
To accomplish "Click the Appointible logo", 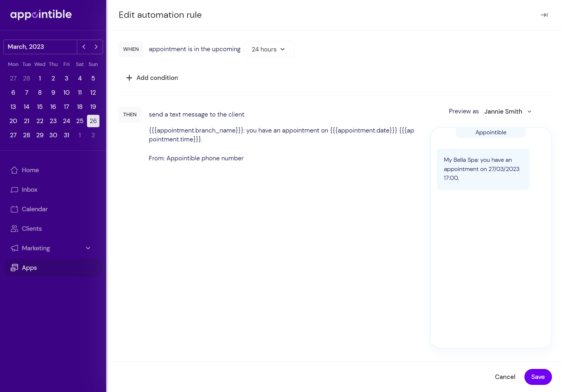I will tap(41, 14).
